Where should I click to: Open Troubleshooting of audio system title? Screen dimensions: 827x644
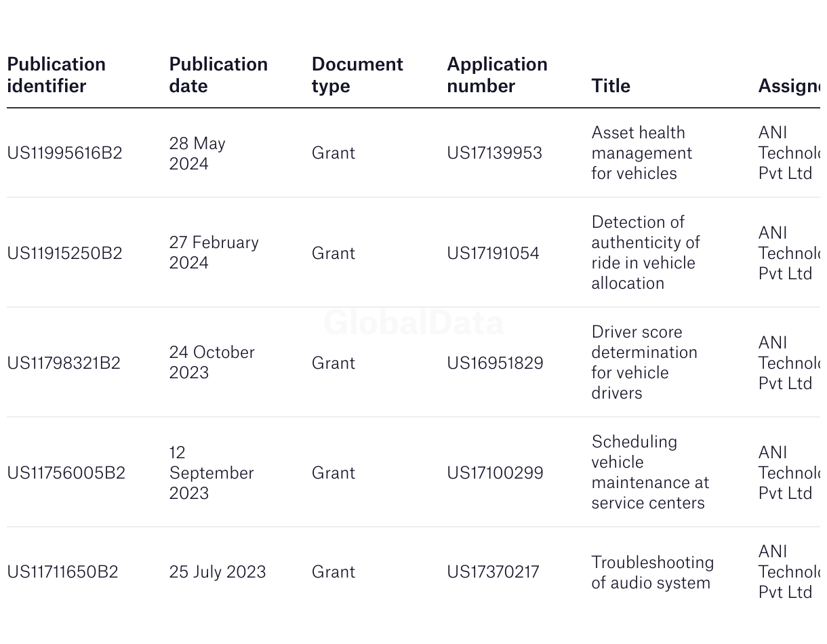pos(652,573)
